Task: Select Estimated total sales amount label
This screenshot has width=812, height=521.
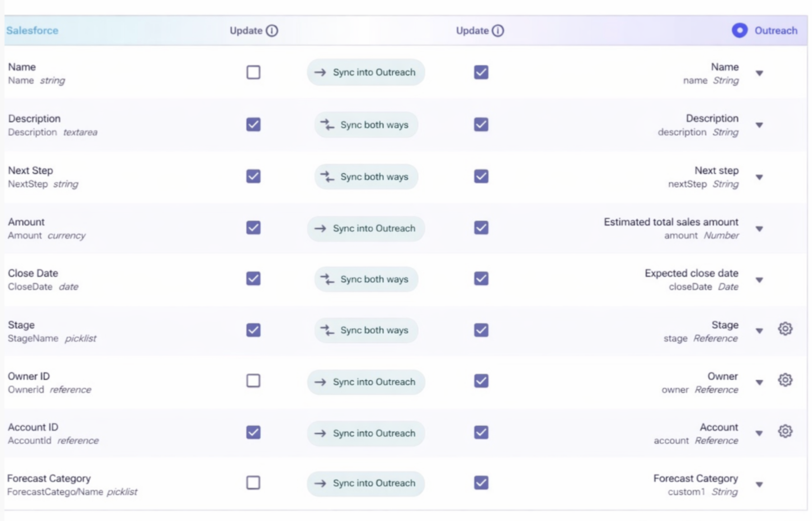Action: [671, 222]
